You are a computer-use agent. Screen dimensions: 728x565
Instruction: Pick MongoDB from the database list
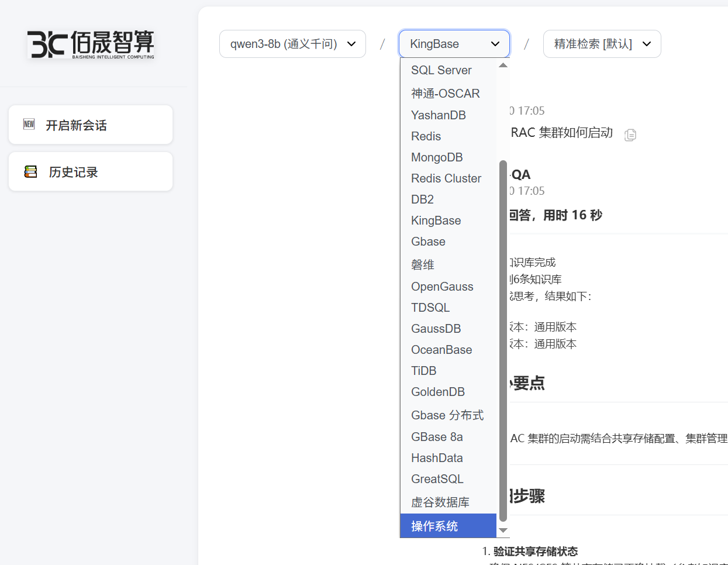448,157
